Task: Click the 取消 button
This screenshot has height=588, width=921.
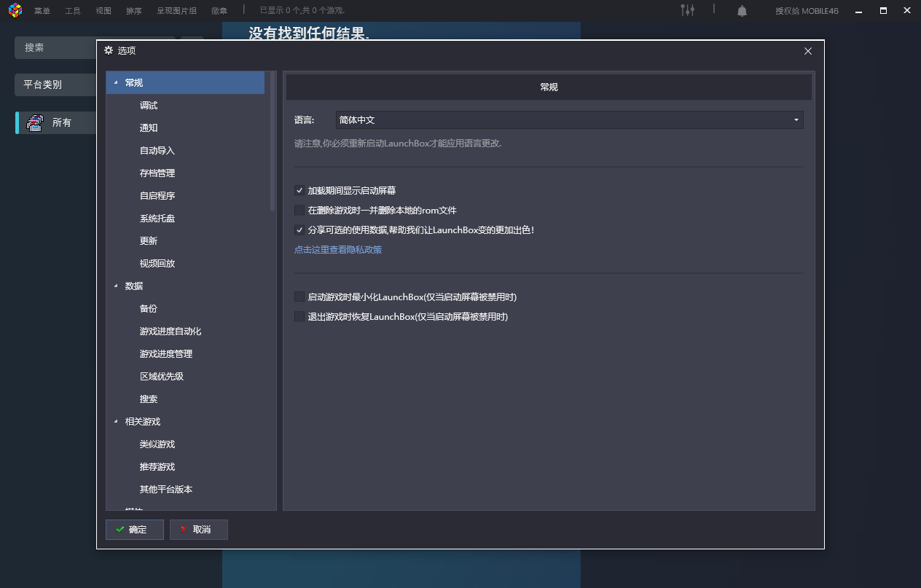Action: click(x=199, y=530)
